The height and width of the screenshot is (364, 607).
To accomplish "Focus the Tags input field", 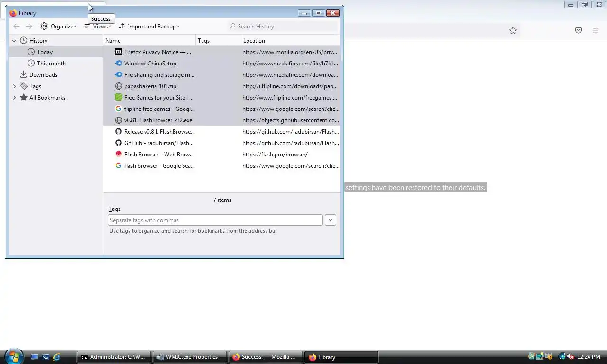I will [x=215, y=220].
